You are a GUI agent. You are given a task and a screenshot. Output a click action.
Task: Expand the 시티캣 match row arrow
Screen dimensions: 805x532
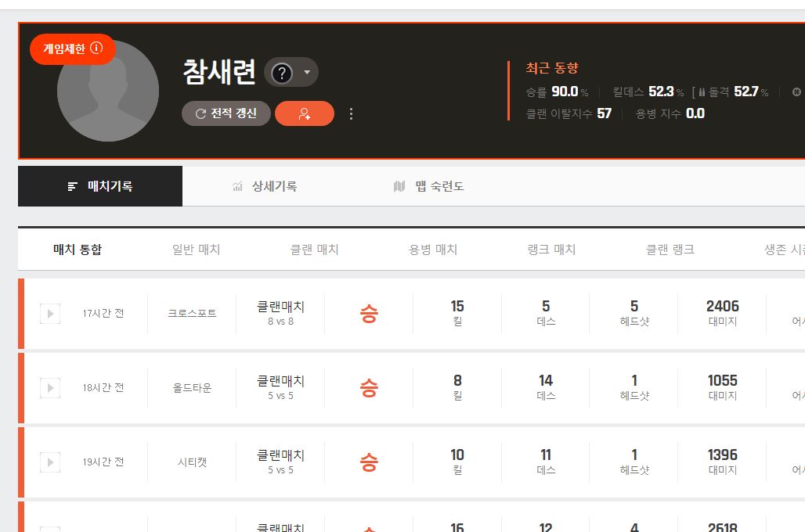point(50,462)
